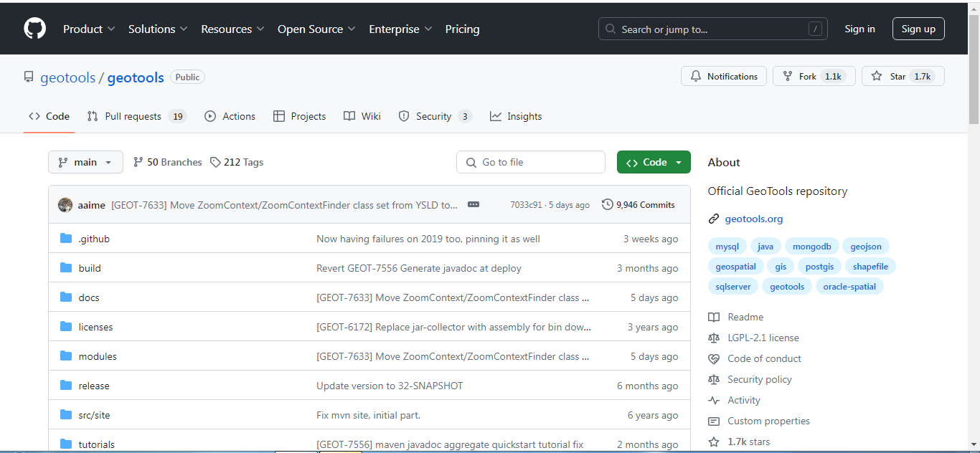Open the 'Fix mvn site, initial part.' commit

click(368, 415)
